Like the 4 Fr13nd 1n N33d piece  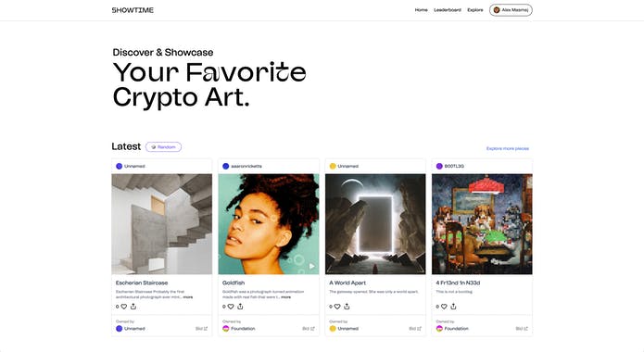pos(444,307)
